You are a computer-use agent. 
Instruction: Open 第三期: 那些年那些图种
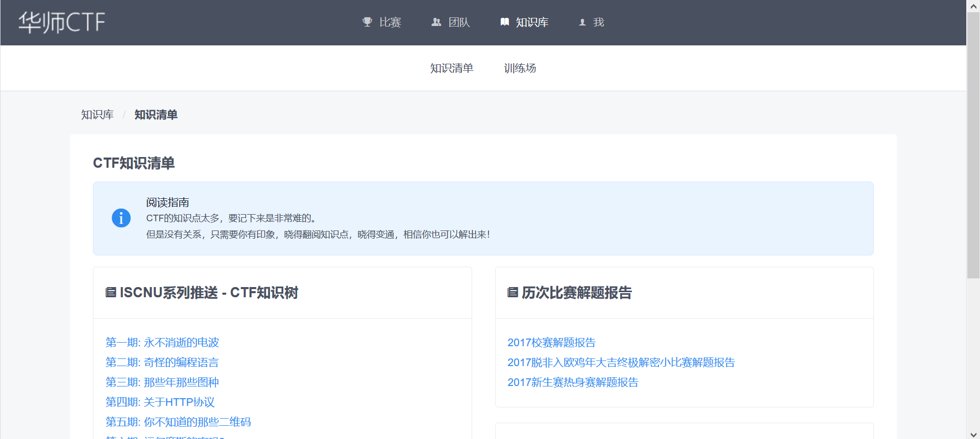click(162, 382)
